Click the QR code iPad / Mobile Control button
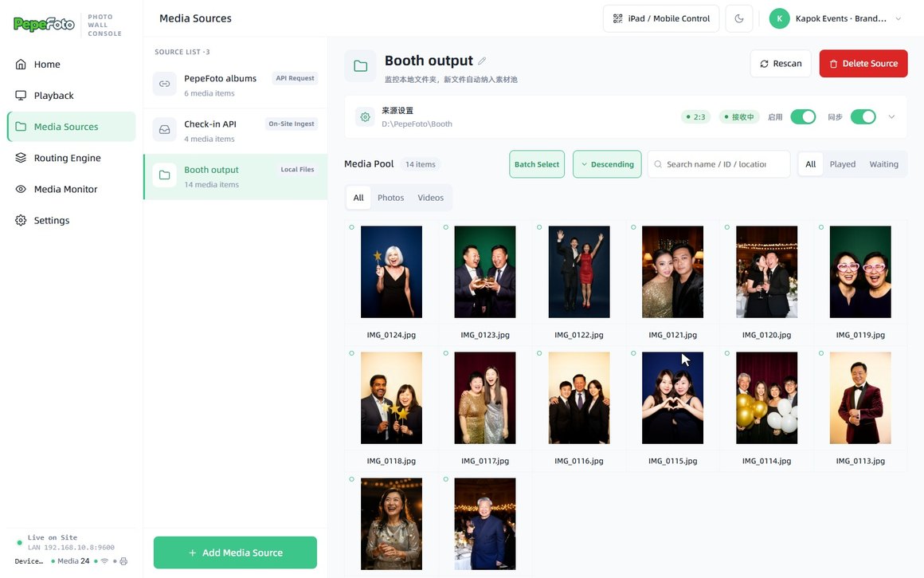The height and width of the screenshot is (578, 924). [660, 18]
